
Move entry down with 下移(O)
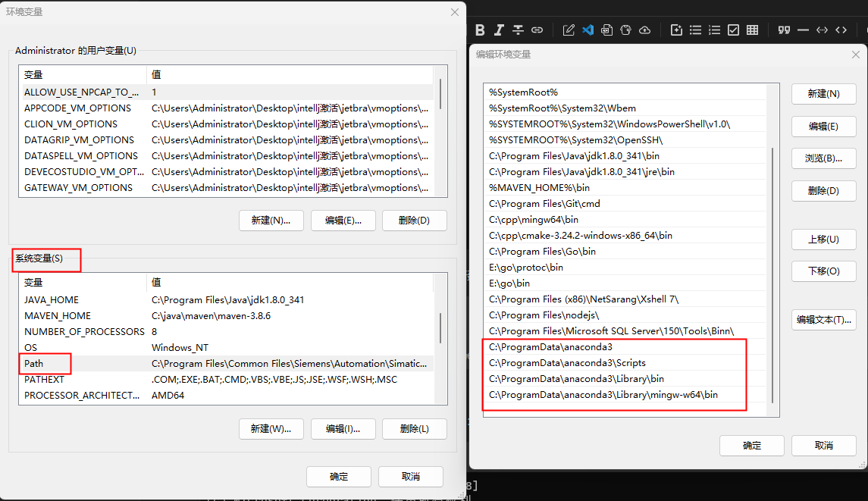[824, 271]
